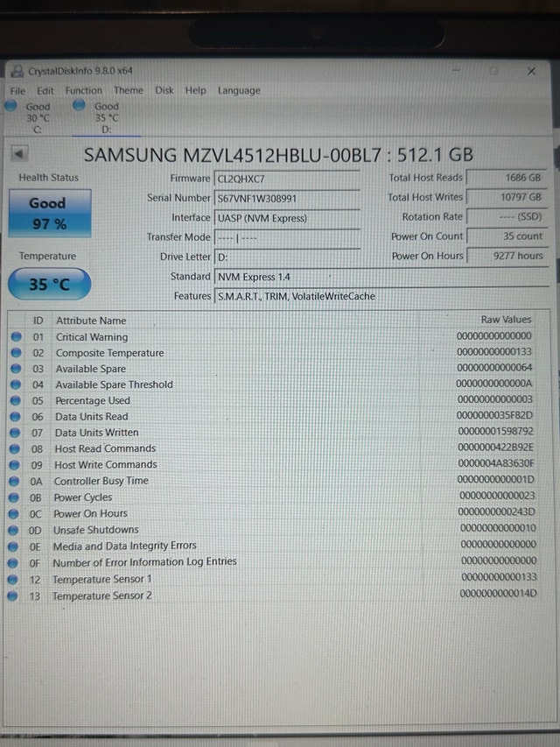Select the Composite Temperature attribute name
This screenshot has height=747, width=560.
pyautogui.click(x=110, y=353)
